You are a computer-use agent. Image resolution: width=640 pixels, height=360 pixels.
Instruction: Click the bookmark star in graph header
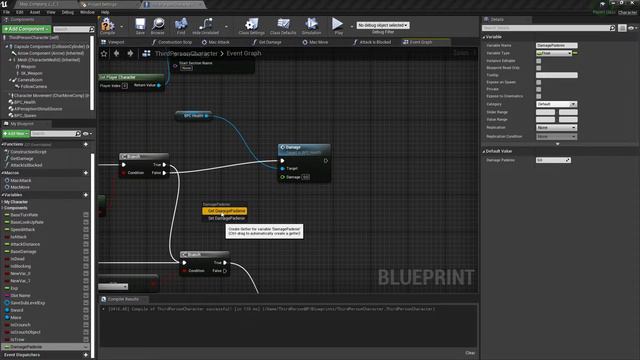point(104,53)
